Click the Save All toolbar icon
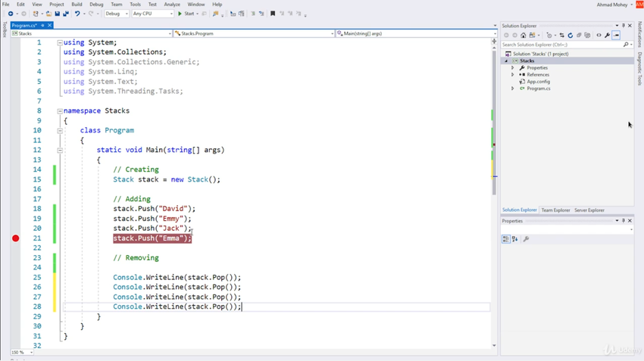 click(x=66, y=14)
